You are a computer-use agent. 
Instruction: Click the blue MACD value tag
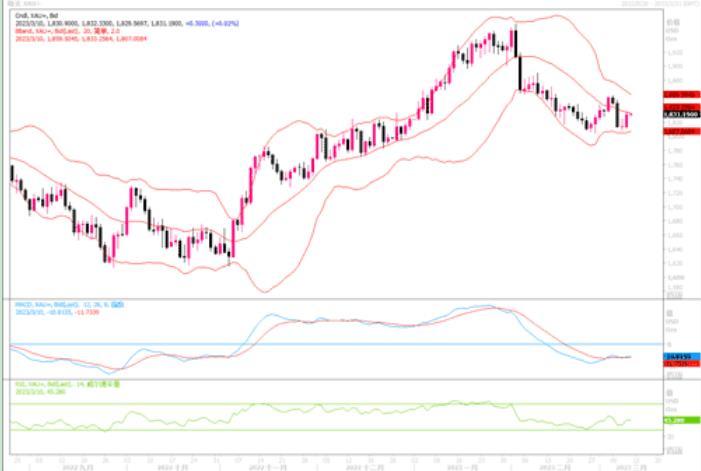(681, 356)
